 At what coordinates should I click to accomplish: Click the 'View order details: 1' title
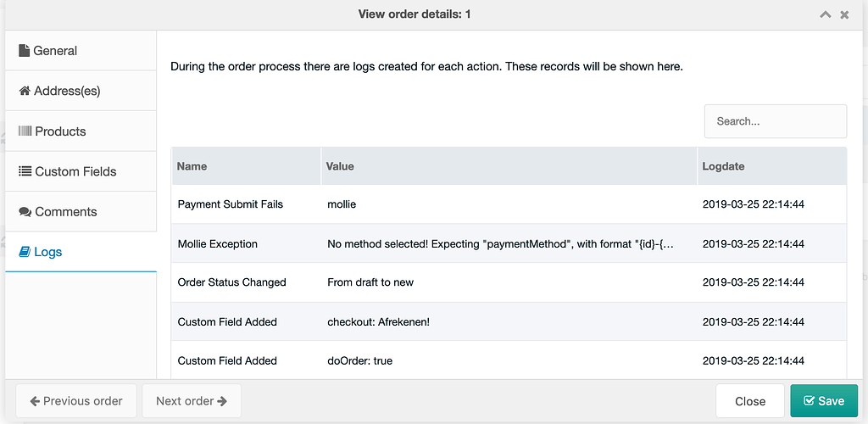coord(415,14)
